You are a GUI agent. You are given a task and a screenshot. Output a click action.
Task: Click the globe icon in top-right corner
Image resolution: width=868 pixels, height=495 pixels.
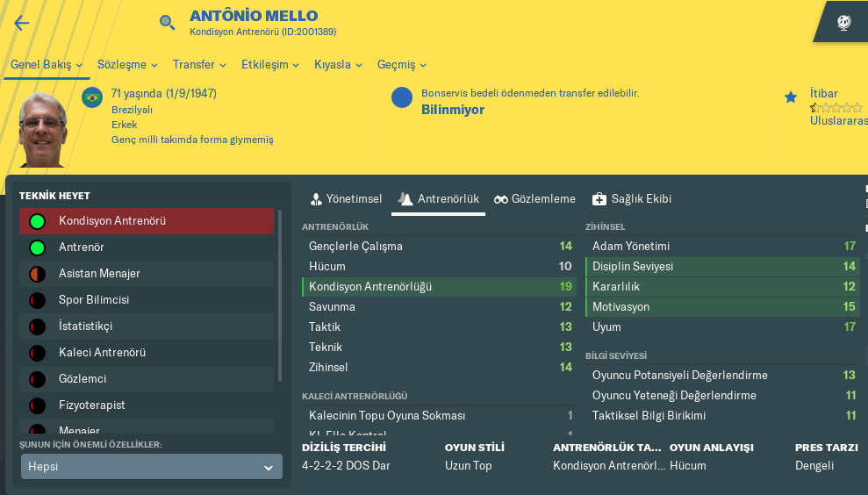point(844,23)
